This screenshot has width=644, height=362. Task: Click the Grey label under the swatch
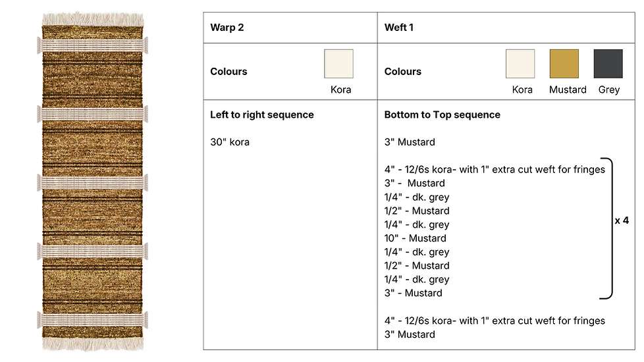tap(608, 90)
